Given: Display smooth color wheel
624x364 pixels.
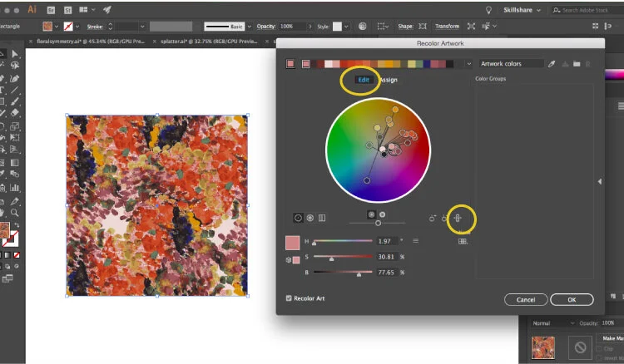Looking at the screenshot, I should (x=298, y=218).
